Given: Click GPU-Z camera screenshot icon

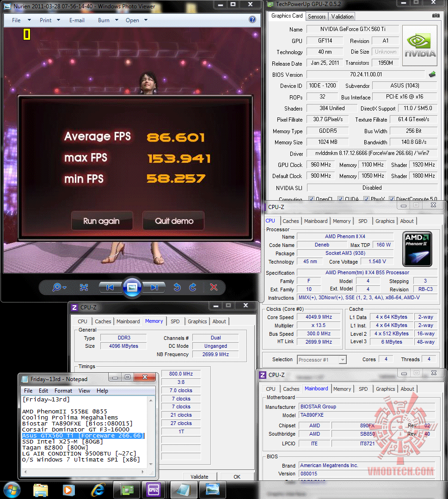Looking at the screenshot, I should pos(436,16).
